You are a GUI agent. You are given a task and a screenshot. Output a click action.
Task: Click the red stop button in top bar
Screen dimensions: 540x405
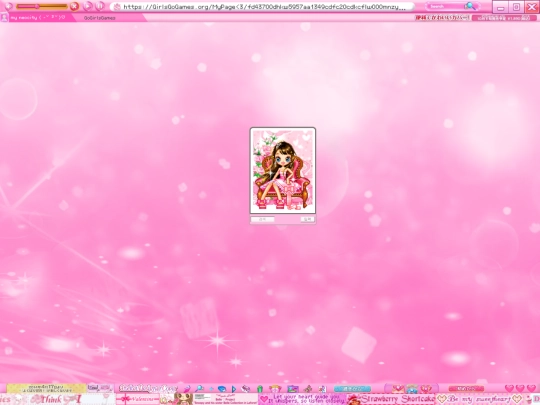(x=74, y=6)
